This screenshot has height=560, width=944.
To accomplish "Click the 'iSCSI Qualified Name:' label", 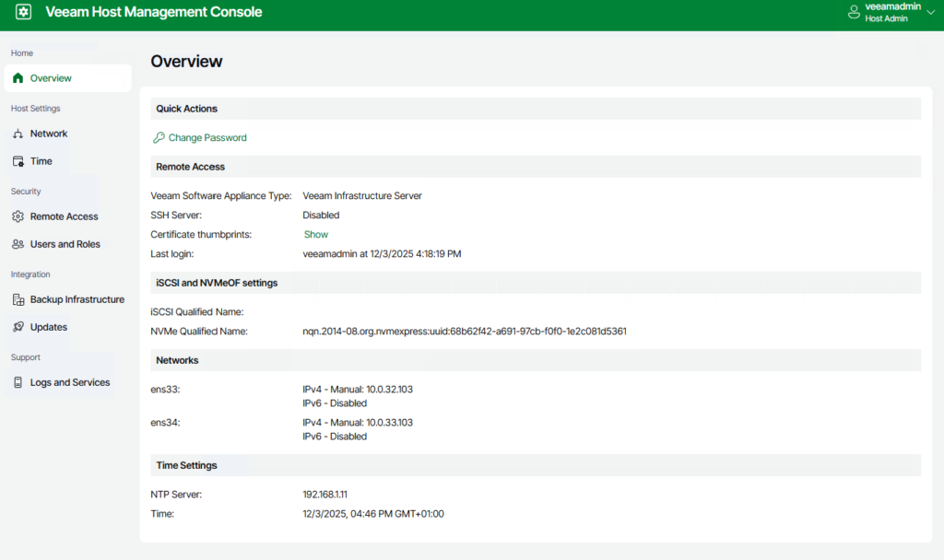I will click(x=197, y=312).
